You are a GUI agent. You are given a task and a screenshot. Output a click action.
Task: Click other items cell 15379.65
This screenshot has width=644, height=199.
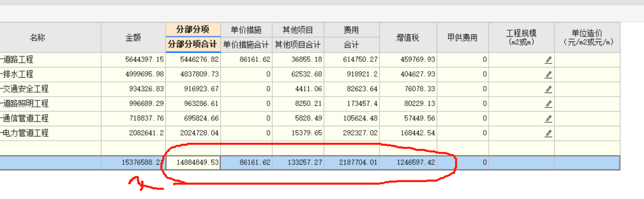click(x=298, y=134)
